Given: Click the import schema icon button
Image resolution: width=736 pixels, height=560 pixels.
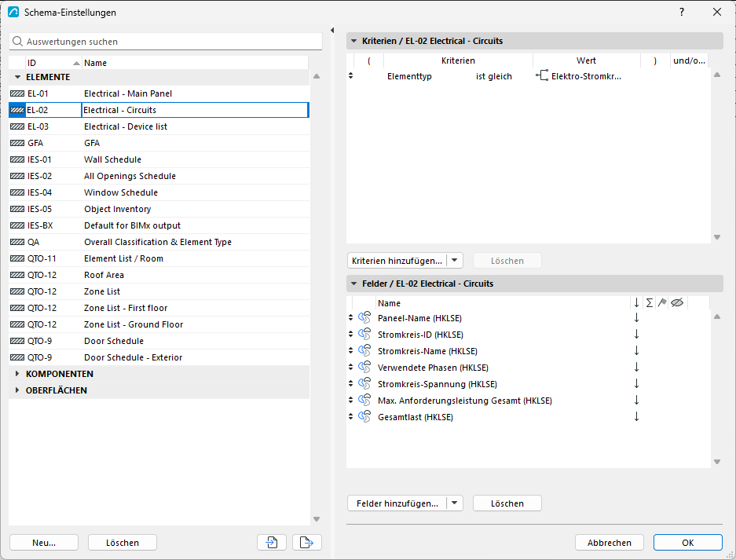Looking at the screenshot, I should point(272,542).
